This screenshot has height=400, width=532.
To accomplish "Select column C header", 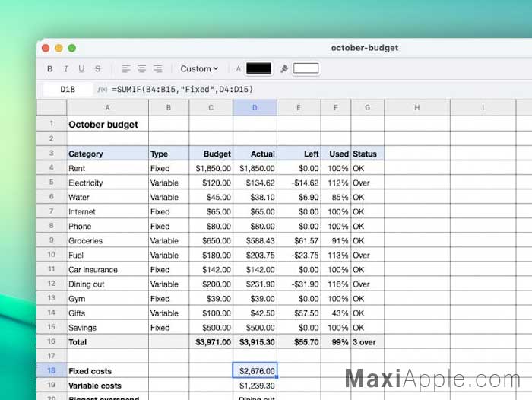I will tap(211, 108).
